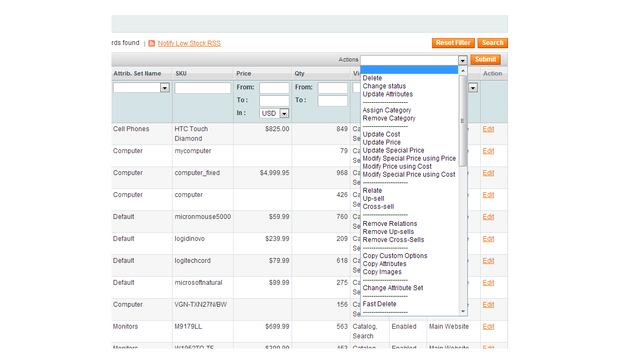Open the USD currency dropdown
Image resolution: width=627 pixels, height=364 pixels.
[285, 113]
